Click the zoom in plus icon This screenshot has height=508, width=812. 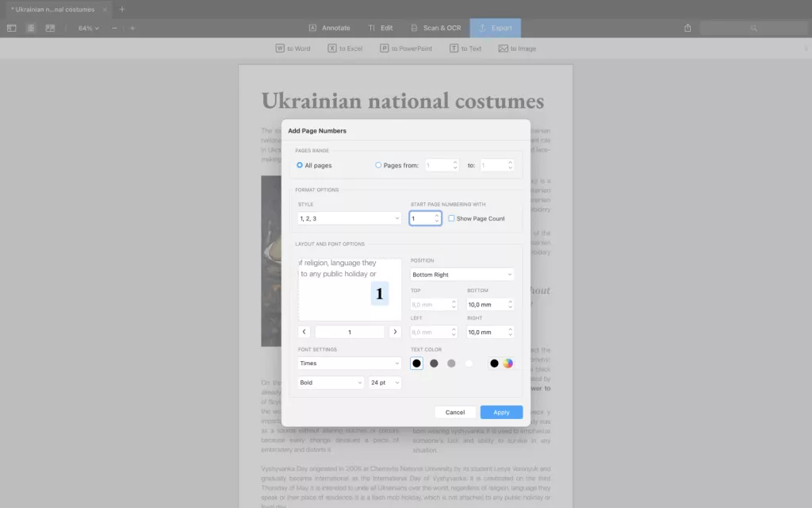tap(132, 28)
